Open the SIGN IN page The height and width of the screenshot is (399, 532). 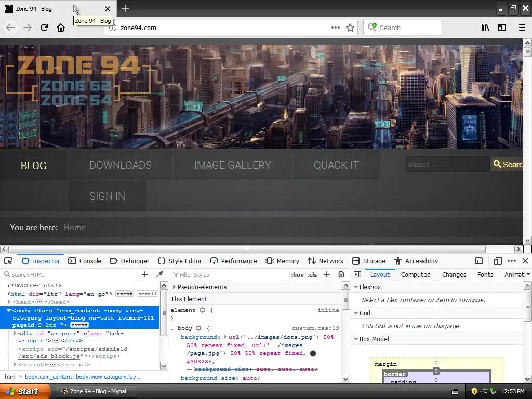coord(107,196)
